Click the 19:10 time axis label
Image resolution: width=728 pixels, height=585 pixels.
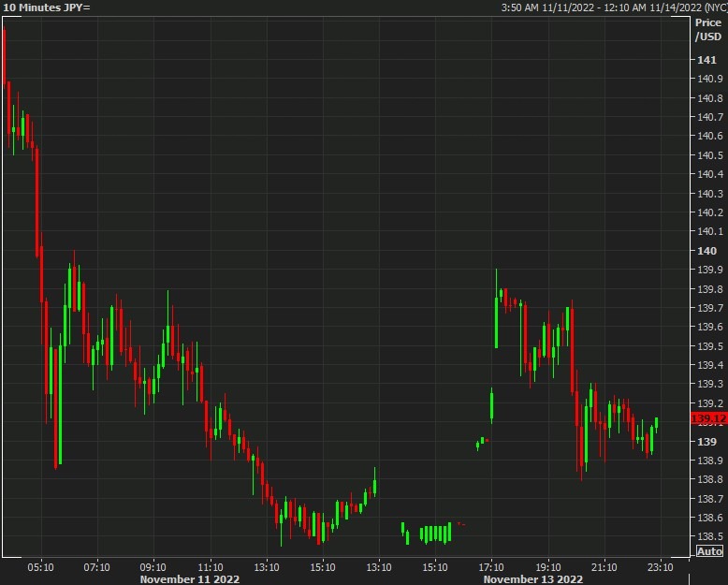[548, 567]
